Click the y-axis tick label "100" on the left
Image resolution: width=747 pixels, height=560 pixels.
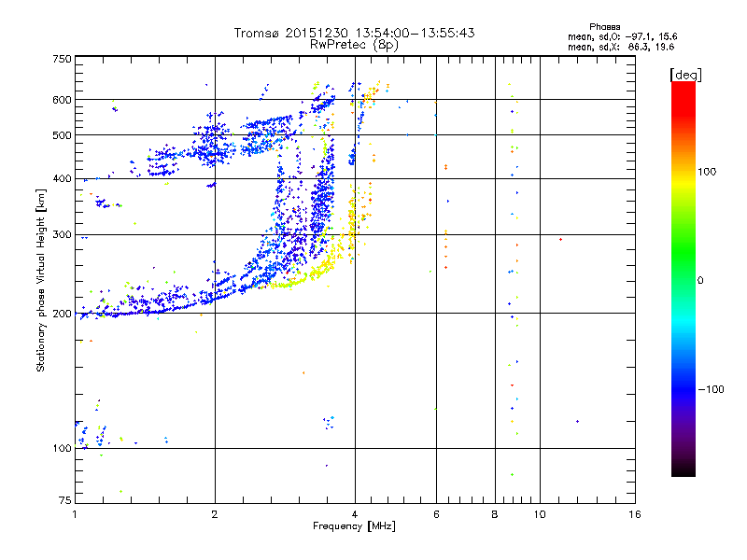click(x=62, y=449)
